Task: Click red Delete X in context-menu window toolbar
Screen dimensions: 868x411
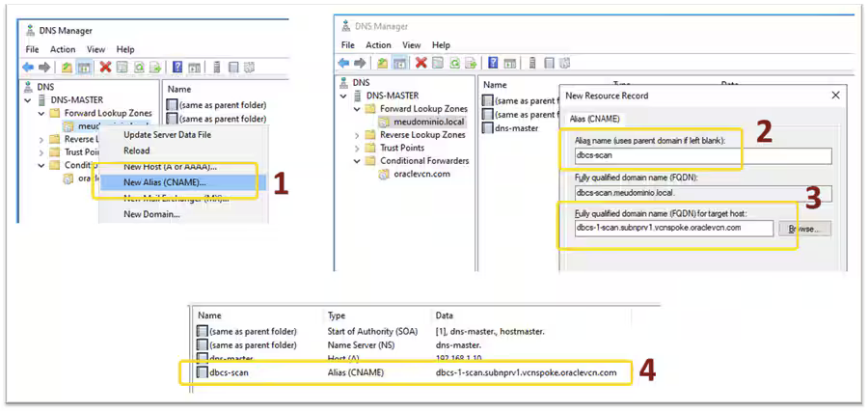Action: tap(105, 67)
